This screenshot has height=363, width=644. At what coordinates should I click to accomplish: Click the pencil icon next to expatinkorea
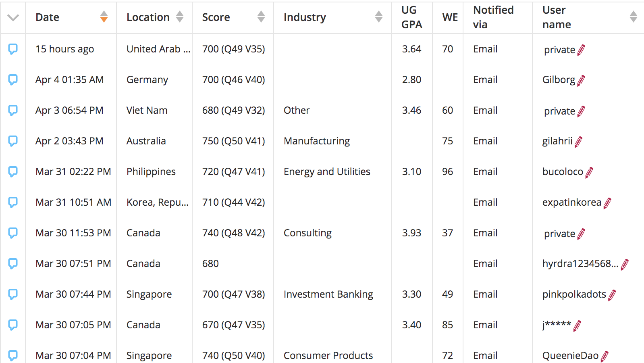click(607, 203)
